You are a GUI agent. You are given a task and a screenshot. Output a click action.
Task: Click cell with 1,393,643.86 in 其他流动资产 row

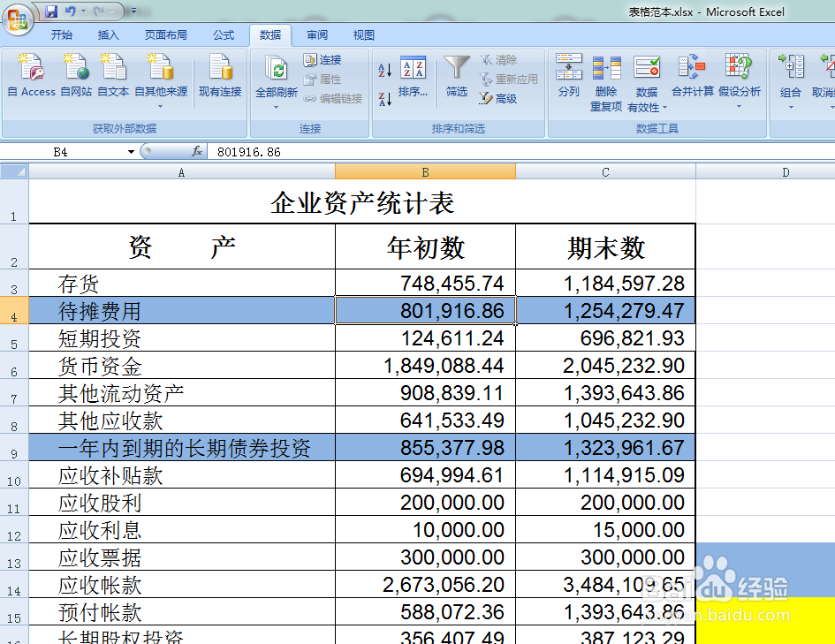(x=605, y=393)
